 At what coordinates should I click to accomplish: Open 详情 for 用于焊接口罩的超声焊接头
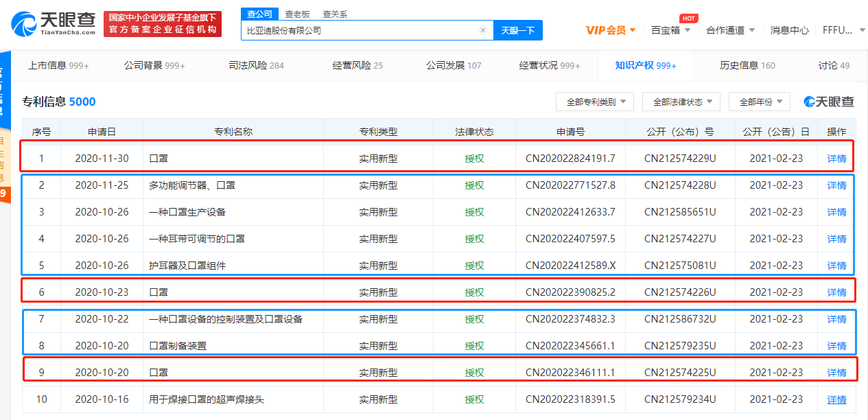(x=836, y=399)
